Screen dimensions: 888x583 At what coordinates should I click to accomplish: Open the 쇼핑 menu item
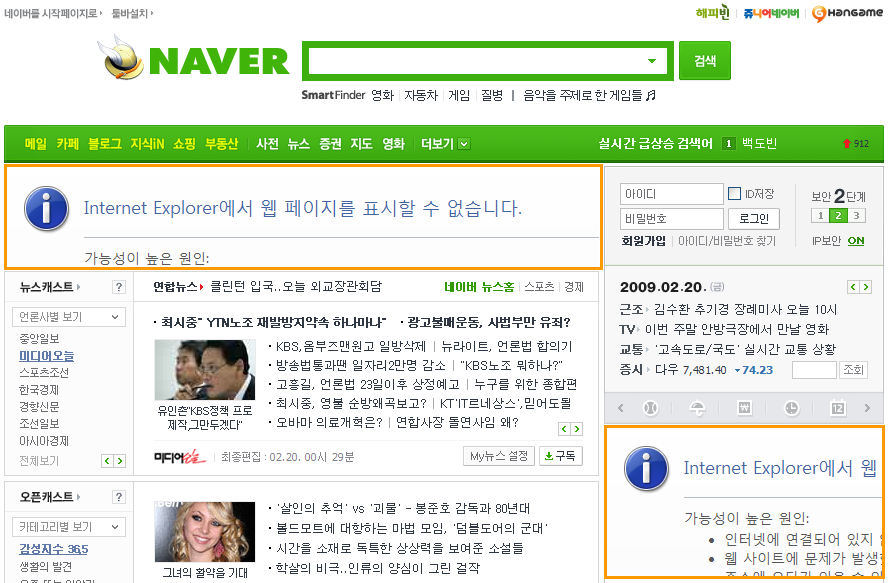(x=184, y=144)
